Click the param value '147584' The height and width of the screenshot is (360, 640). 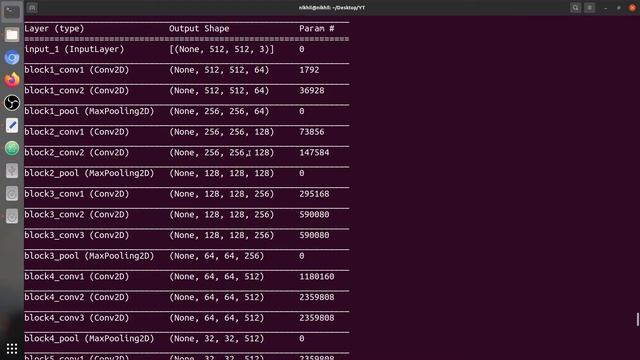click(x=314, y=153)
